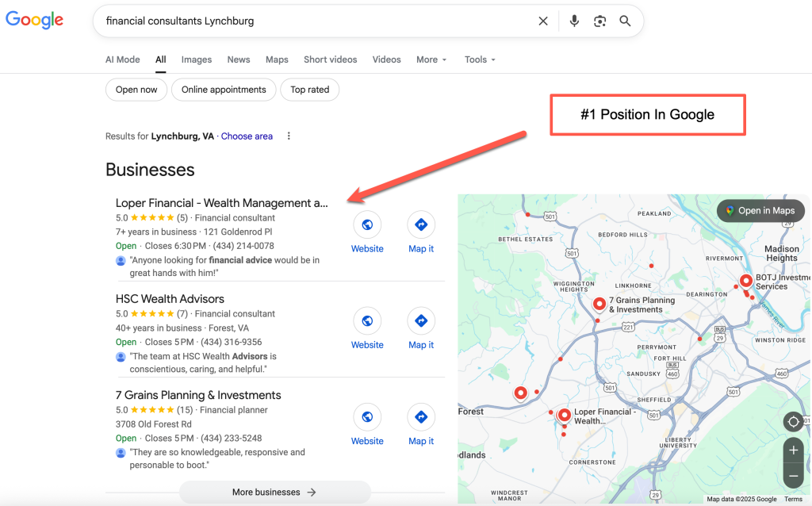
Task: Click the More businesses button
Action: [x=275, y=492]
